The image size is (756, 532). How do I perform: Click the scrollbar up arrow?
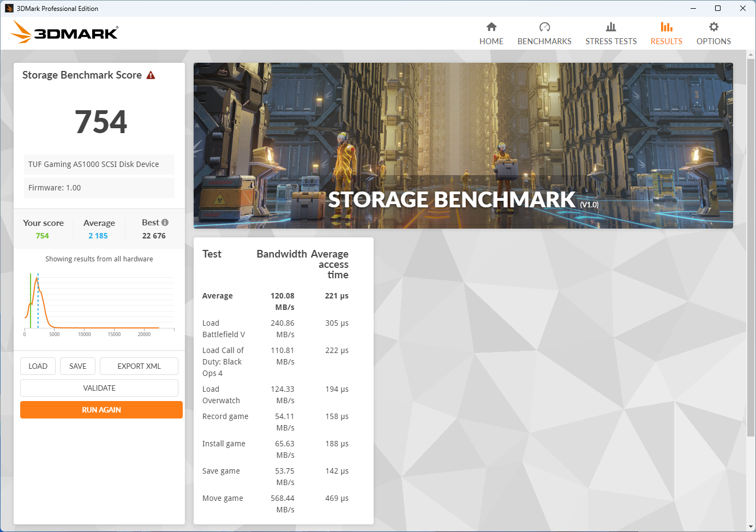(x=751, y=55)
